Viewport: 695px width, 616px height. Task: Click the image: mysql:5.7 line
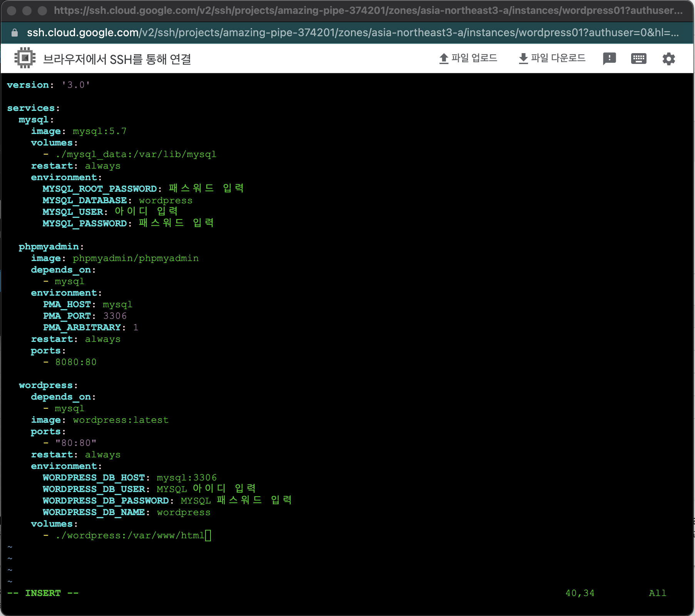79,131
